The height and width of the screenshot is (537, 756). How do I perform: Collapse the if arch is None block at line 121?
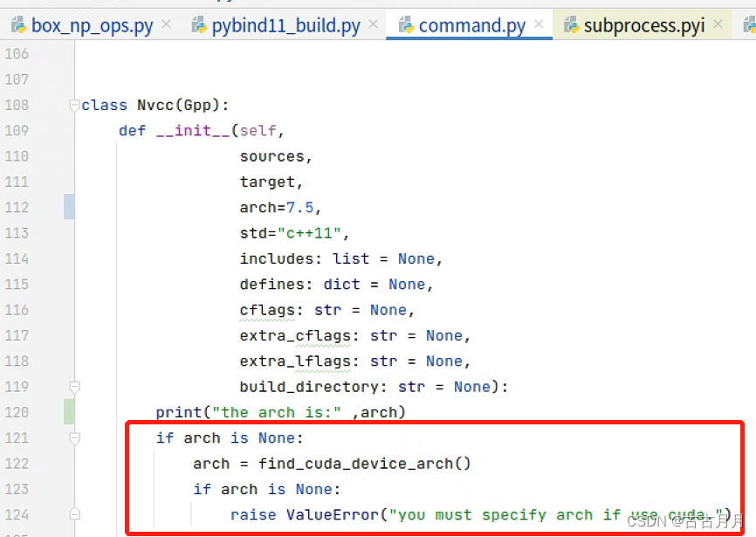point(74,437)
